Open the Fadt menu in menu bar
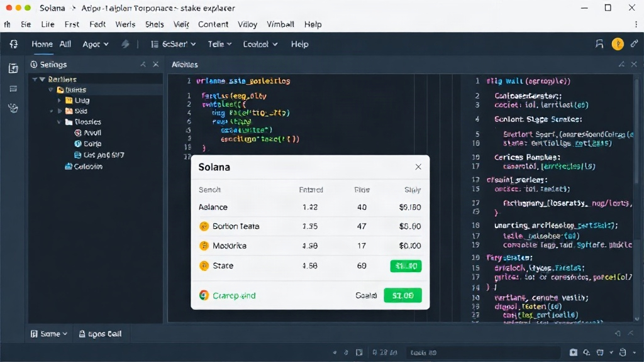The height and width of the screenshot is (362, 644). (x=97, y=25)
